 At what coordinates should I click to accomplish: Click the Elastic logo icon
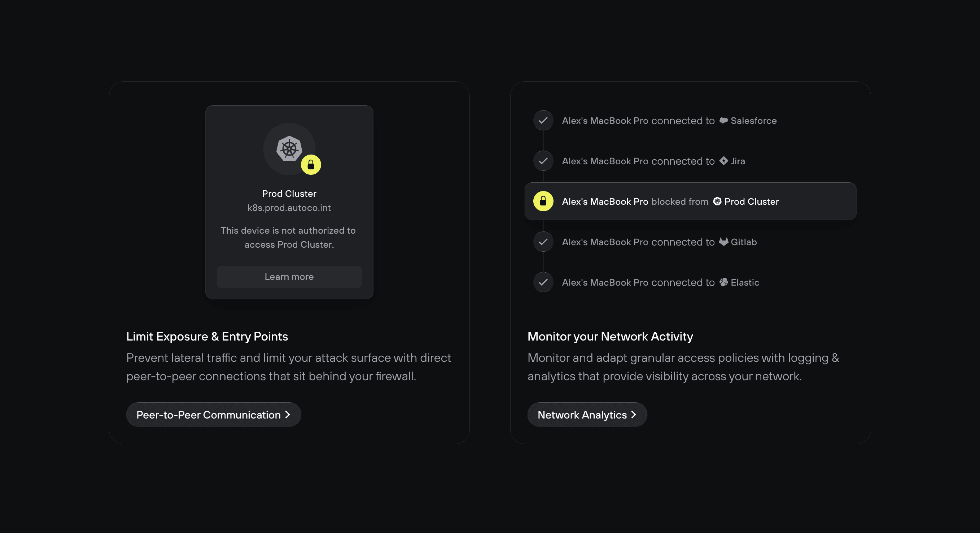[x=723, y=282]
